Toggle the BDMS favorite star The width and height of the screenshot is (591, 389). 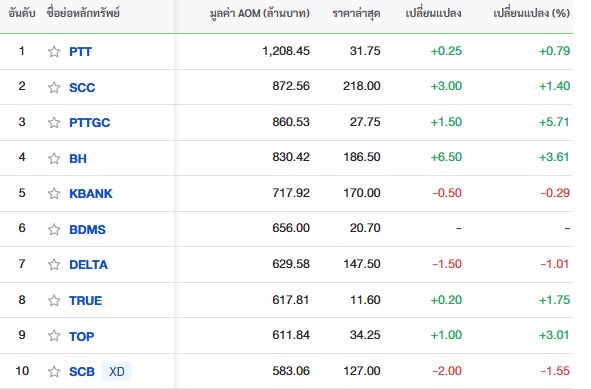point(54,229)
